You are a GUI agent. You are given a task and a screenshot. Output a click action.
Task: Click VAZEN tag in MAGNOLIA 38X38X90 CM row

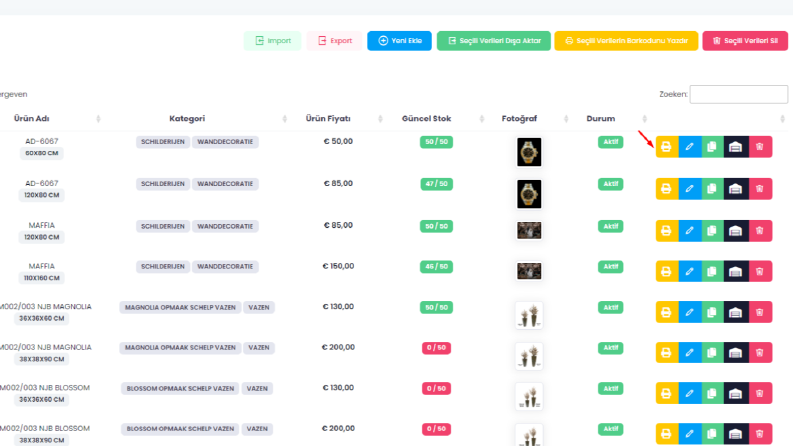coord(259,348)
